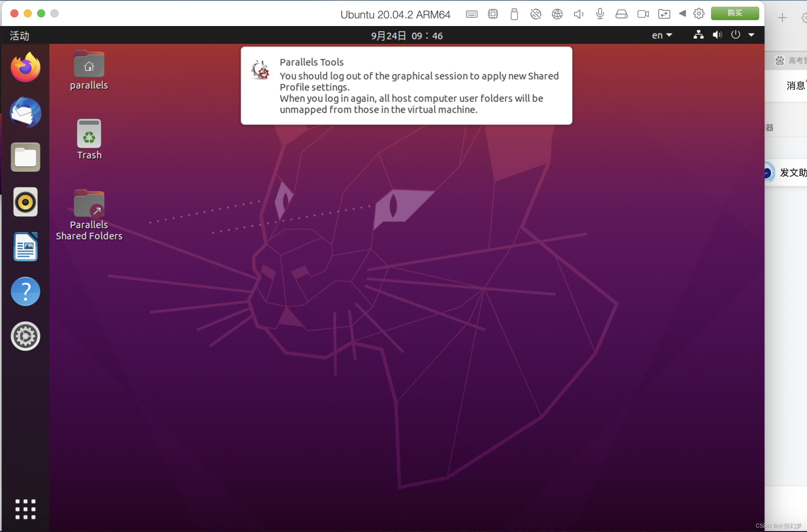Open the system menu arrow in top bar
The height and width of the screenshot is (532, 807).
pyautogui.click(x=752, y=35)
